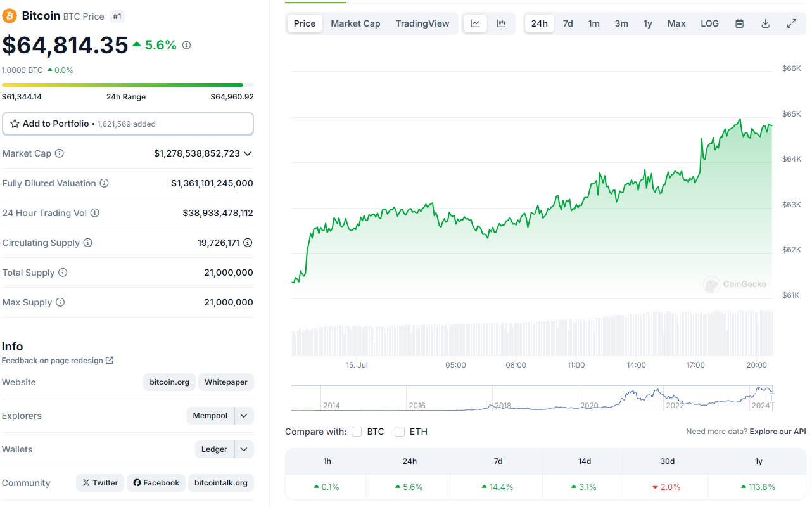
Task: Open the Max Supply info icon
Action: (x=60, y=302)
